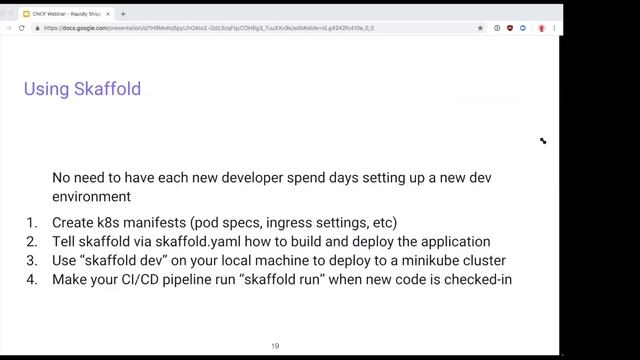Image resolution: width=640 pixels, height=360 pixels.
Task: Open Chrome's three-dot menu
Action: (554, 28)
